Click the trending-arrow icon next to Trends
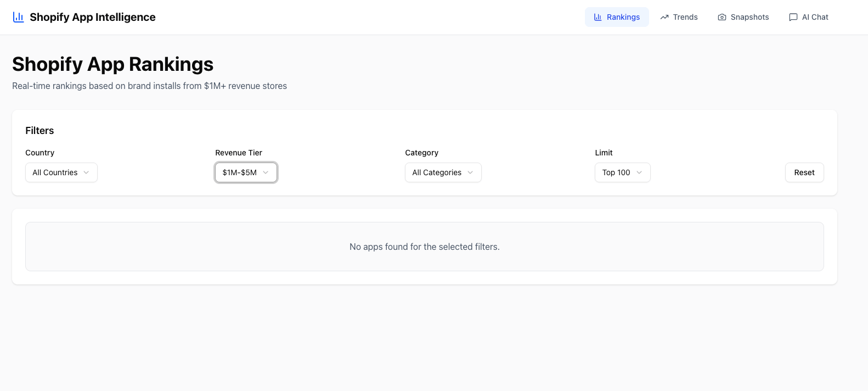 [664, 17]
